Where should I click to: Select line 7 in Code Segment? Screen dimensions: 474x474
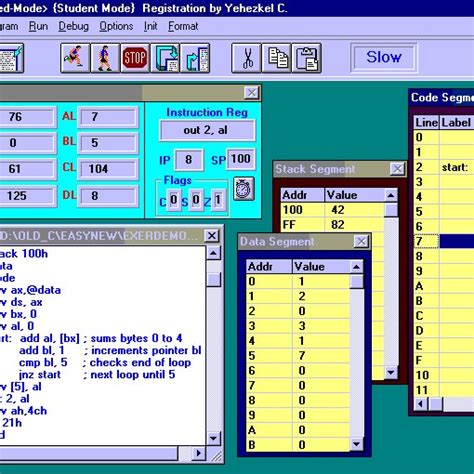point(444,241)
